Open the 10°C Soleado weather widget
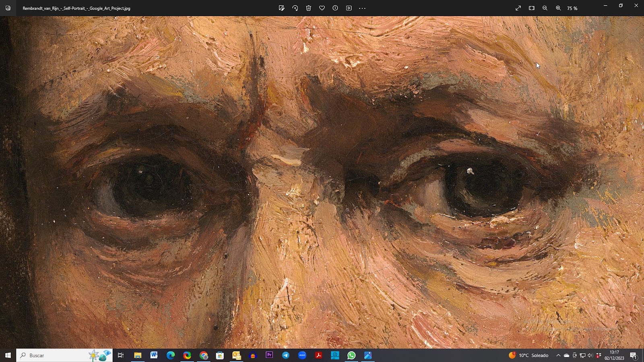The width and height of the screenshot is (644, 362). click(x=528, y=355)
